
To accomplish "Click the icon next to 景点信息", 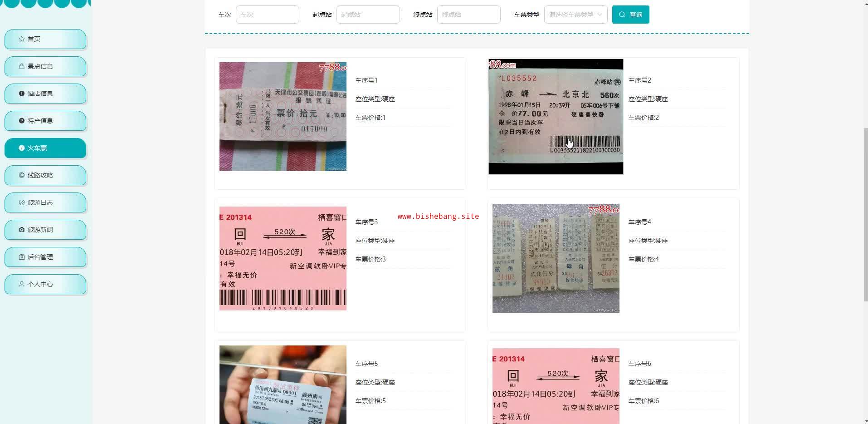I will (22, 66).
